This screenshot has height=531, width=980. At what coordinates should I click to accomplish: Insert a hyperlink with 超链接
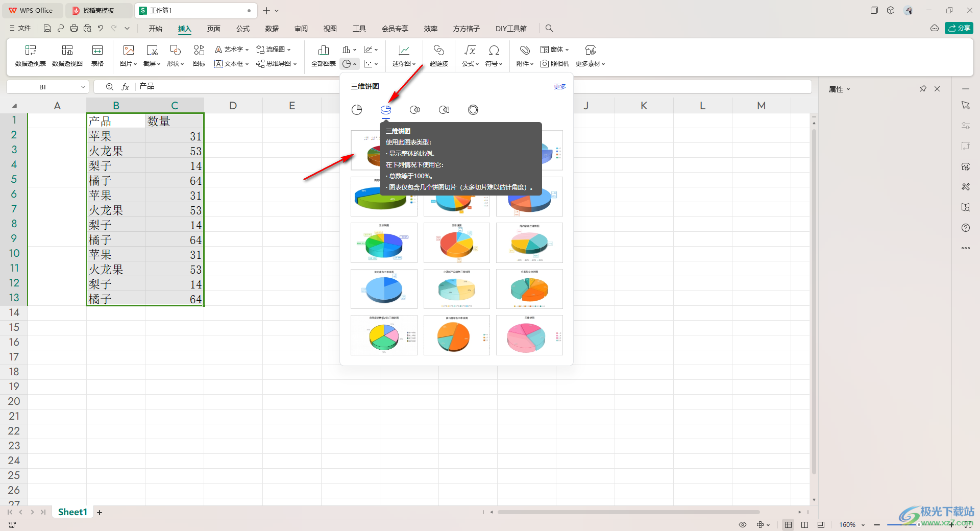(439, 56)
